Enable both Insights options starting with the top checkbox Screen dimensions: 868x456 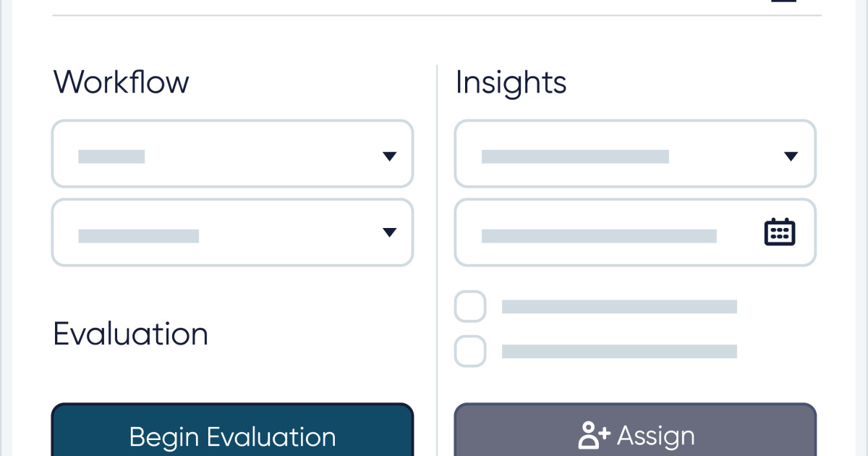tap(470, 306)
